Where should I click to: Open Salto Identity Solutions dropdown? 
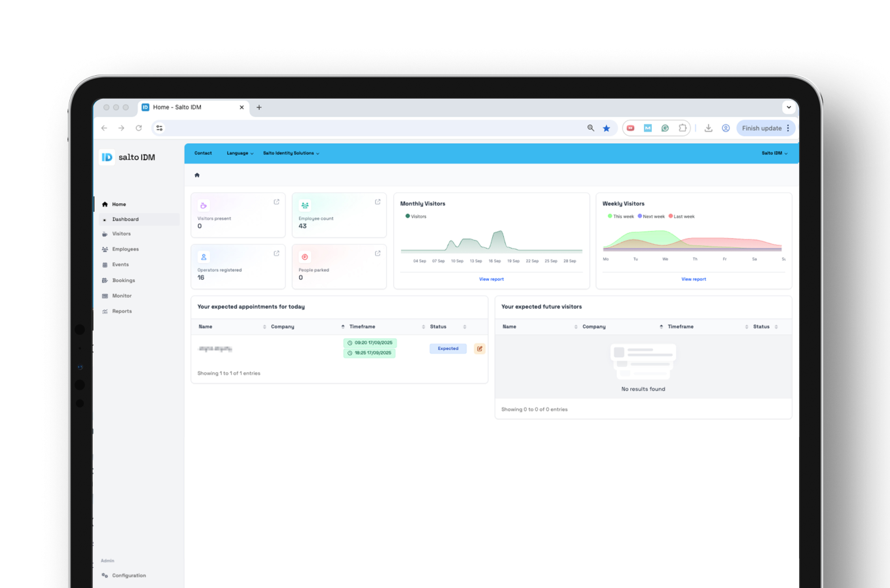291,153
